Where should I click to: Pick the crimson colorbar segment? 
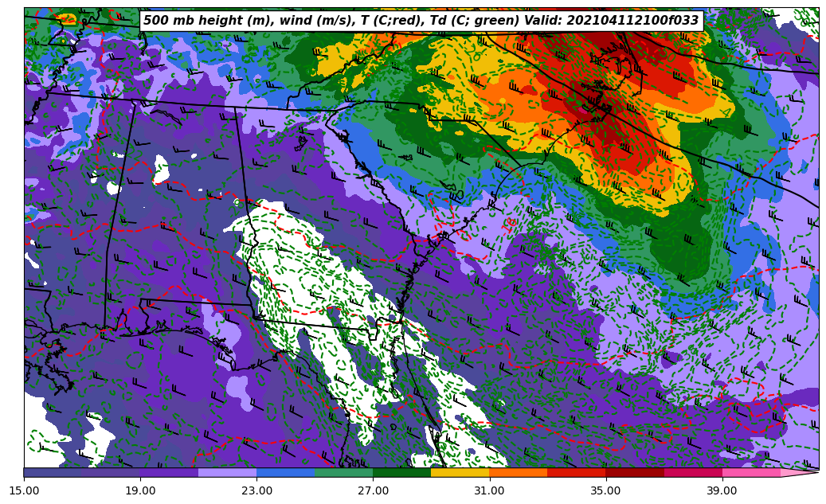tap(693, 472)
